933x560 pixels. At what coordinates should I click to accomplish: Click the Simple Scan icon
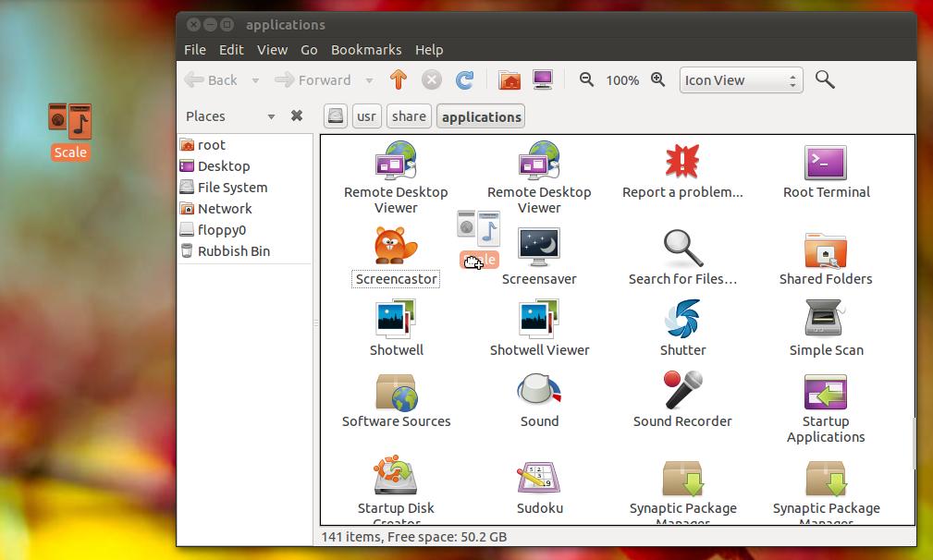(x=826, y=319)
